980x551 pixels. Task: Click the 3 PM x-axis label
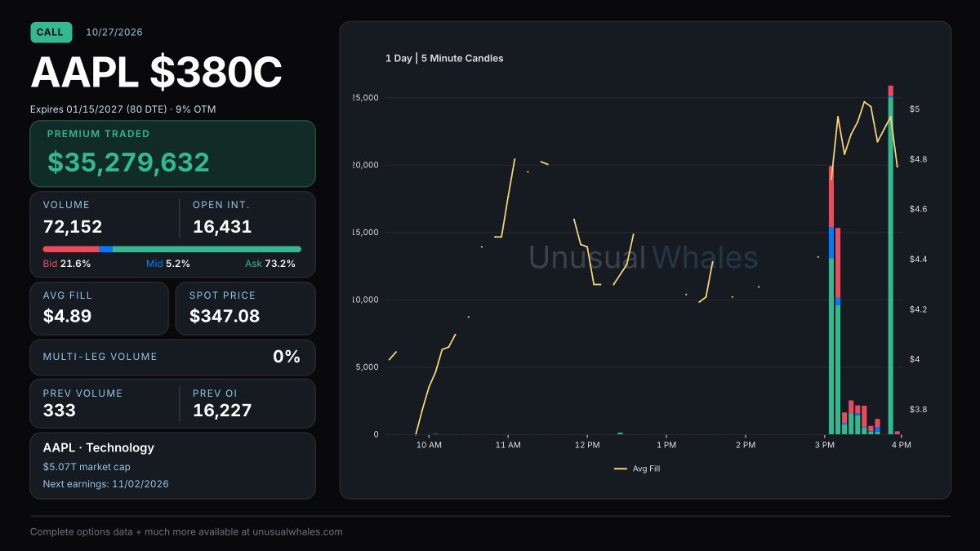[x=824, y=445]
